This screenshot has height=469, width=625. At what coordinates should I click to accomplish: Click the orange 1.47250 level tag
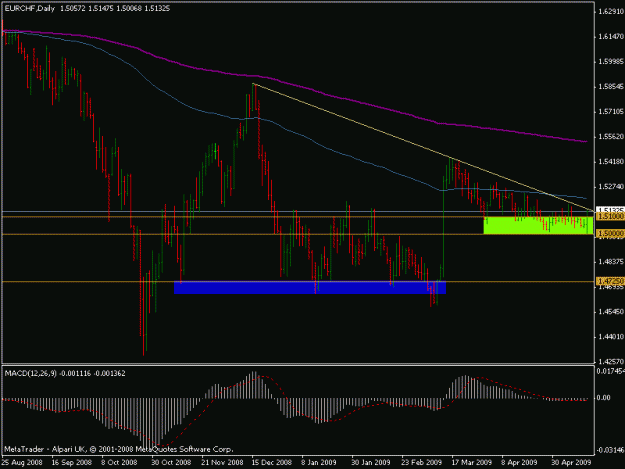click(610, 281)
